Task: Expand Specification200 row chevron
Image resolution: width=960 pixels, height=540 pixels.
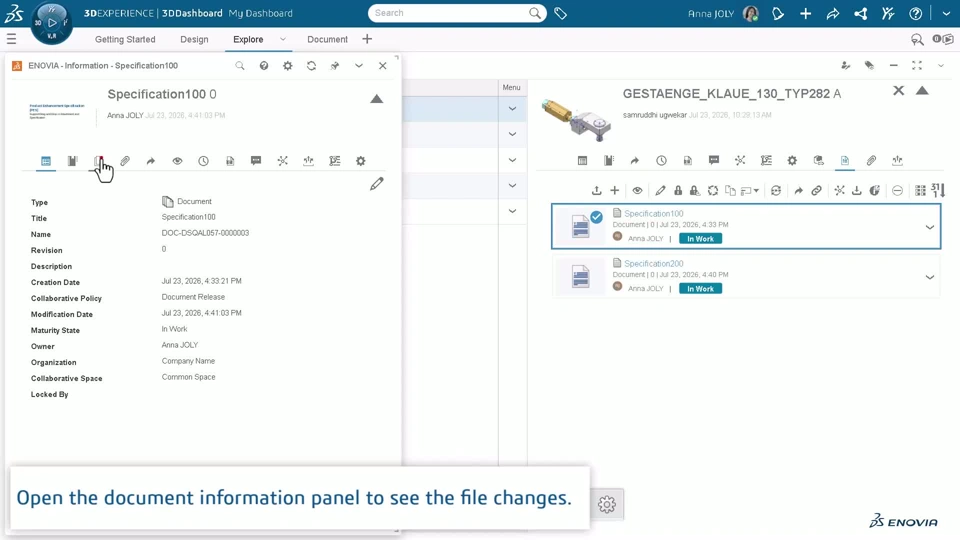Action: (929, 277)
